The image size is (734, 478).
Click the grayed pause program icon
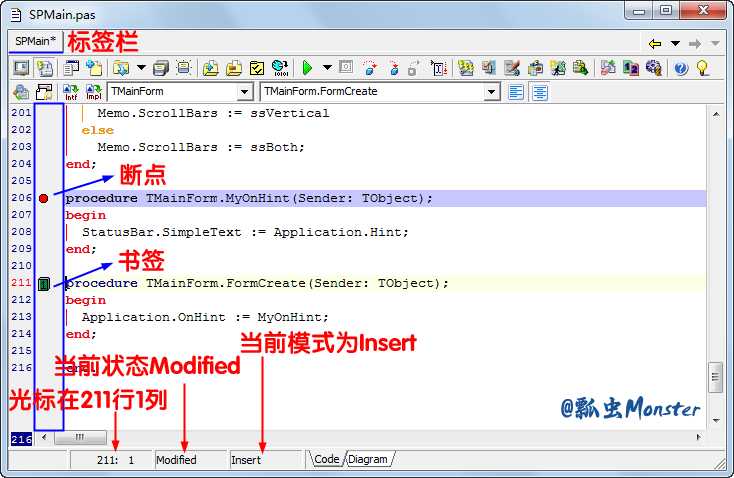click(x=346, y=67)
